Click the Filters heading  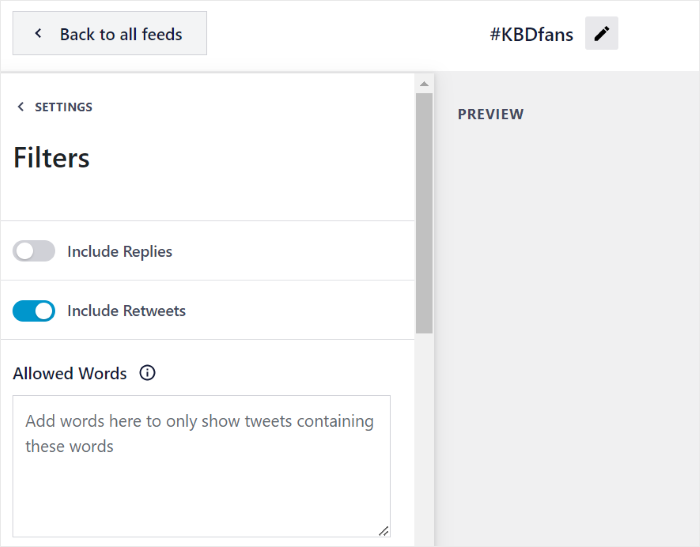[52, 158]
